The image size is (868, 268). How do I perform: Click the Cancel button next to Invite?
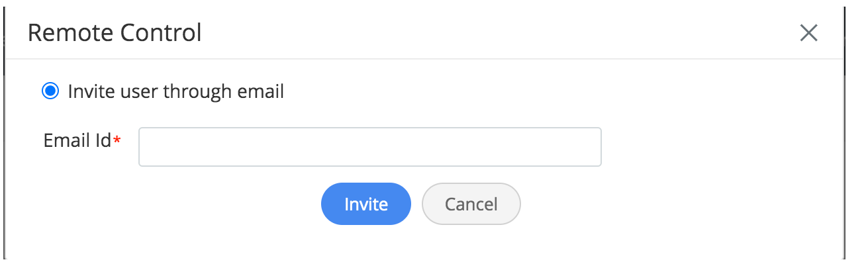(471, 204)
